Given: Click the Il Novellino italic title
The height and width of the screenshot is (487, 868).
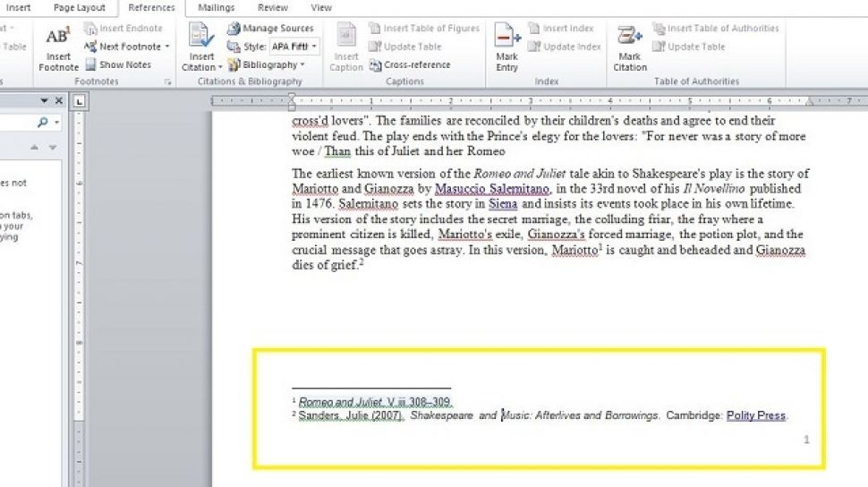Looking at the screenshot, I should tap(714, 188).
